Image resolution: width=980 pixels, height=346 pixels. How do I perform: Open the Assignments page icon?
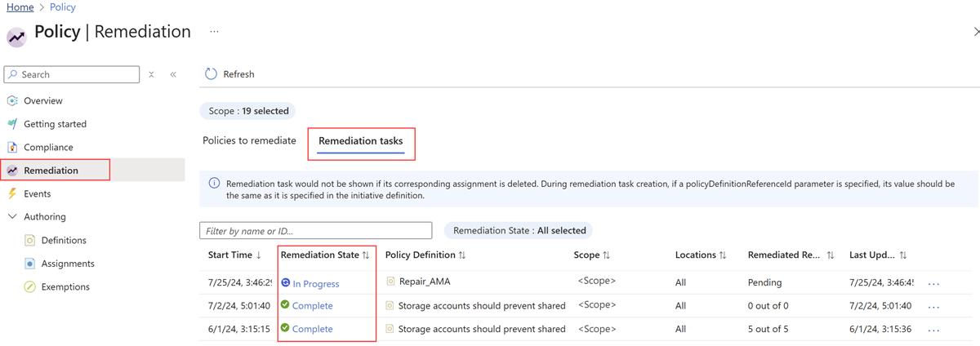click(x=30, y=264)
